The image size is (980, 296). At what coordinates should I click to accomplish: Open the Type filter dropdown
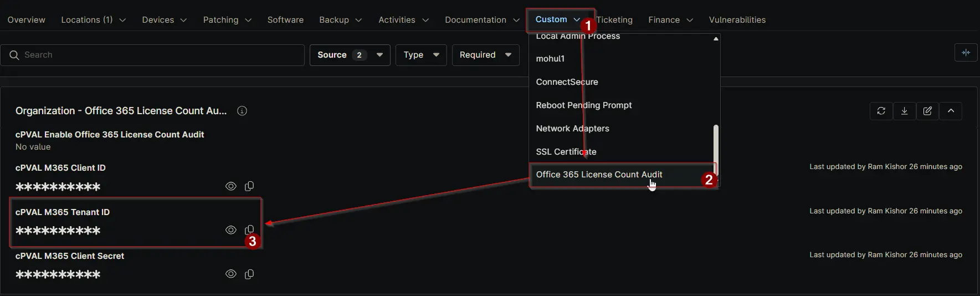tap(420, 55)
